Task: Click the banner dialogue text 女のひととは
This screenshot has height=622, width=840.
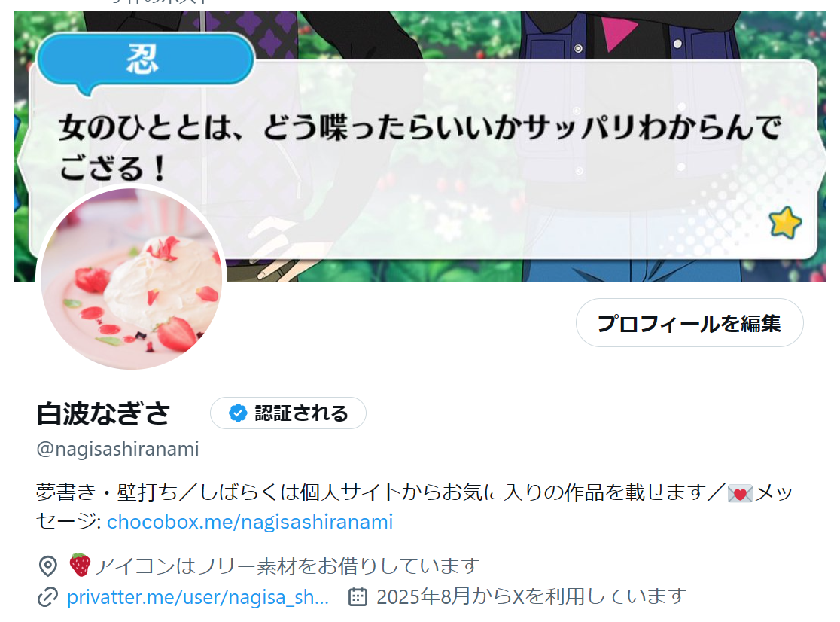Action: tap(419, 148)
